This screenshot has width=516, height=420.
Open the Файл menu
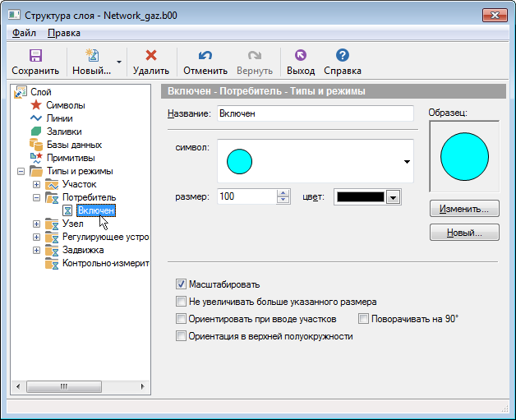[24, 33]
